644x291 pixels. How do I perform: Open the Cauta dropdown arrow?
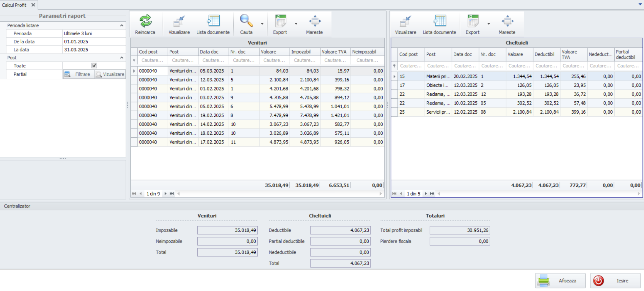click(262, 24)
